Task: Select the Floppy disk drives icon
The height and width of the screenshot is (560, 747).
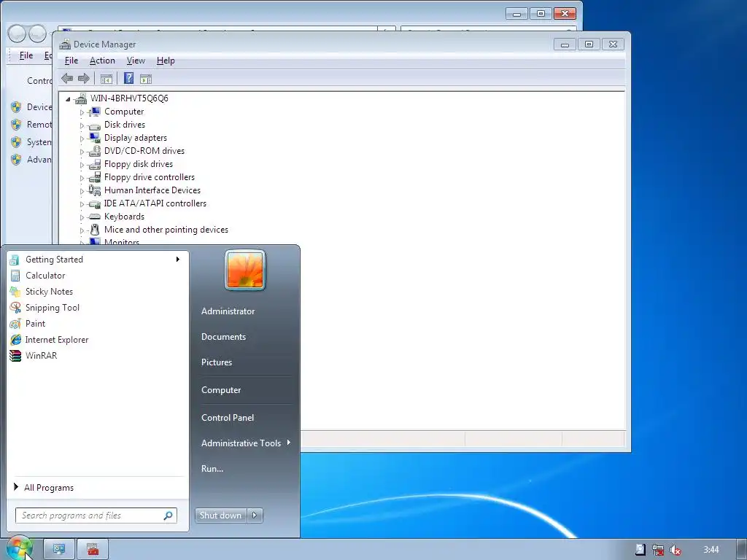Action: click(x=95, y=164)
